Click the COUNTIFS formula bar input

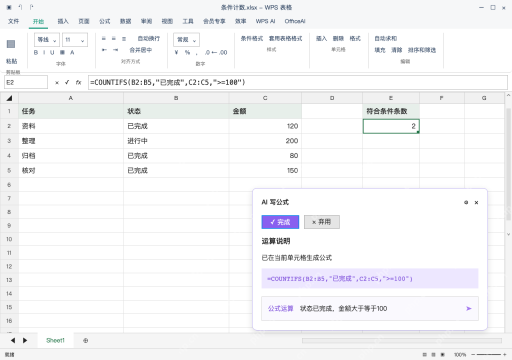298,82
